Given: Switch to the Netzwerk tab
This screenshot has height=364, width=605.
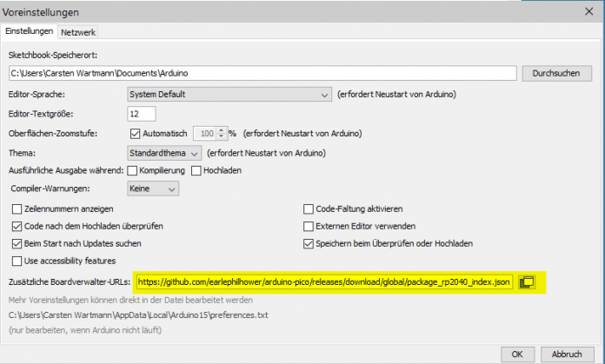Looking at the screenshot, I should [78, 32].
